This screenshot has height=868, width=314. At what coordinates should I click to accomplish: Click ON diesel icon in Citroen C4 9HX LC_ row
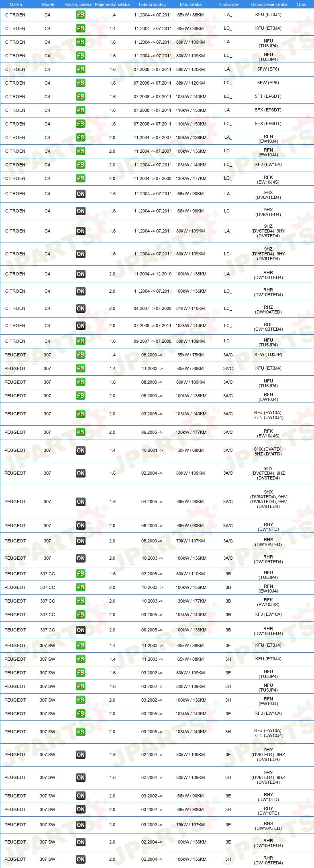(80, 211)
